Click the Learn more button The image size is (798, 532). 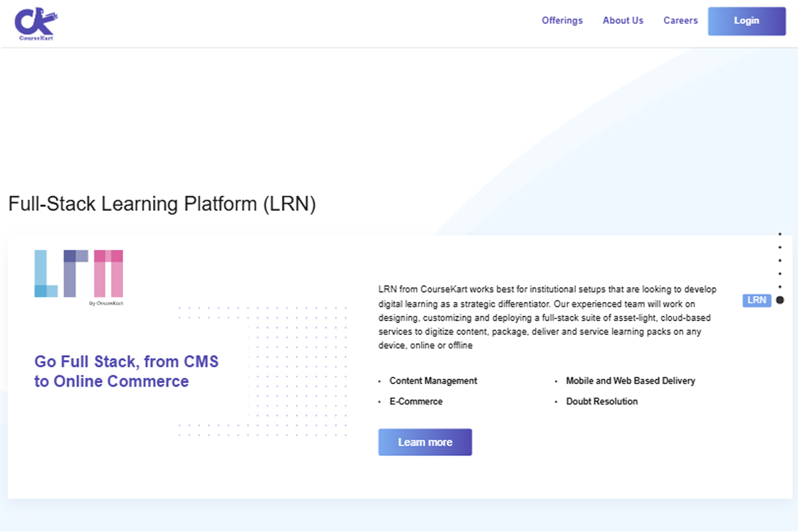pyautogui.click(x=425, y=442)
